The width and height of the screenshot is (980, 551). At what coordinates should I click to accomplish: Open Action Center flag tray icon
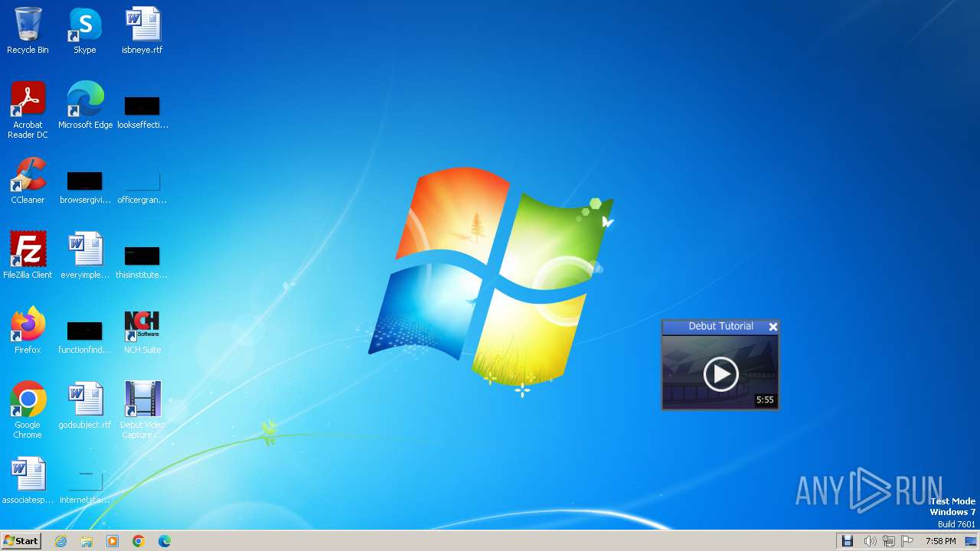(908, 541)
